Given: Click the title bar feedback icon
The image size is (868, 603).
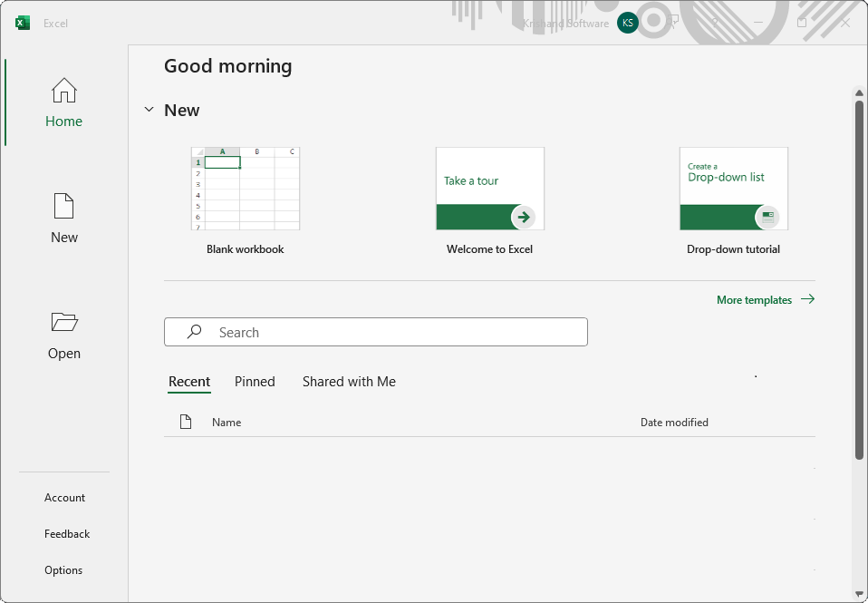Looking at the screenshot, I should point(672,23).
